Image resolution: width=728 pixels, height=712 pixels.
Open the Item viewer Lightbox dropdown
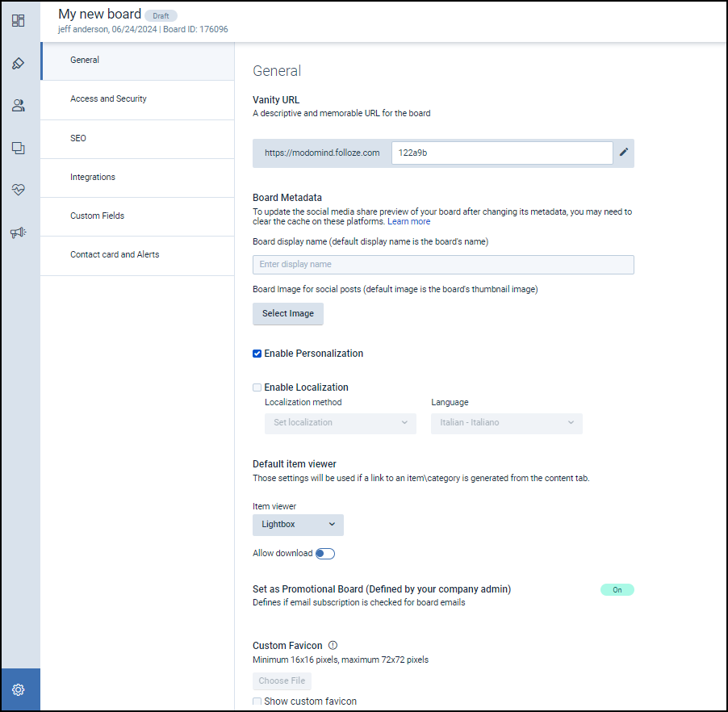point(298,525)
